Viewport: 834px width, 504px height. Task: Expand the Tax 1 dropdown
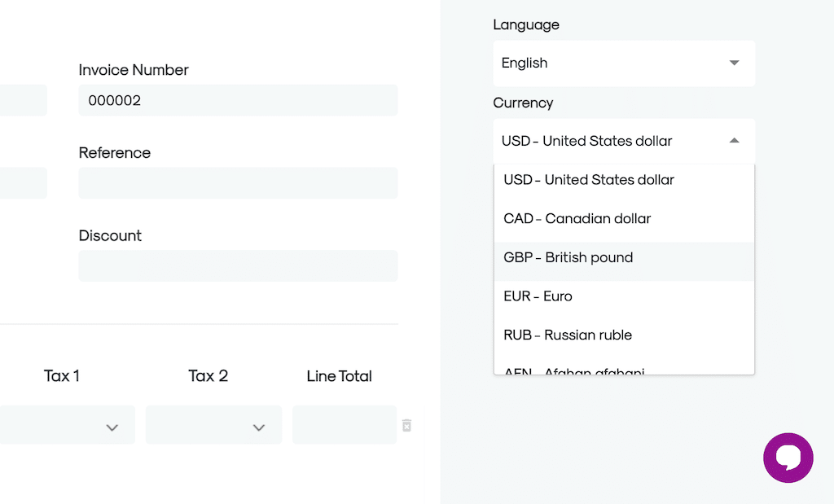click(x=112, y=427)
